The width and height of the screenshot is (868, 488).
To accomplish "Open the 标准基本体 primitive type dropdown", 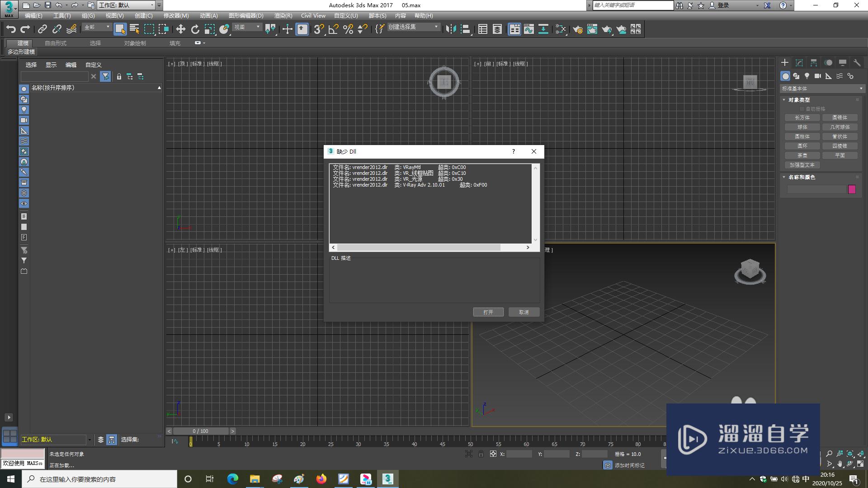I will click(x=822, y=89).
